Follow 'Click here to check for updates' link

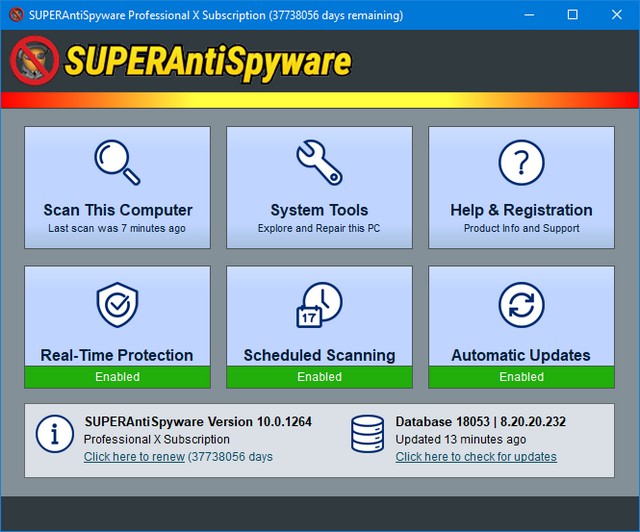476,457
